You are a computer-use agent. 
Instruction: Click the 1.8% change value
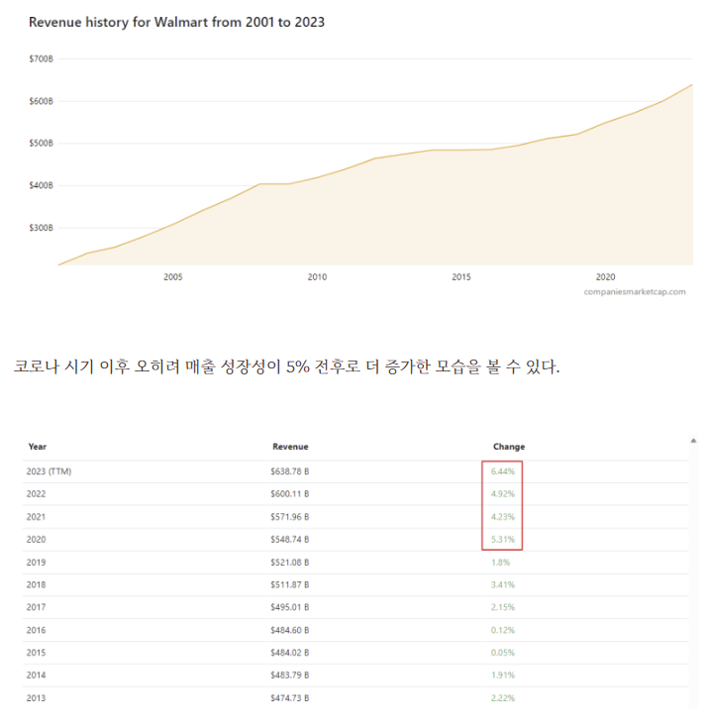point(501,563)
